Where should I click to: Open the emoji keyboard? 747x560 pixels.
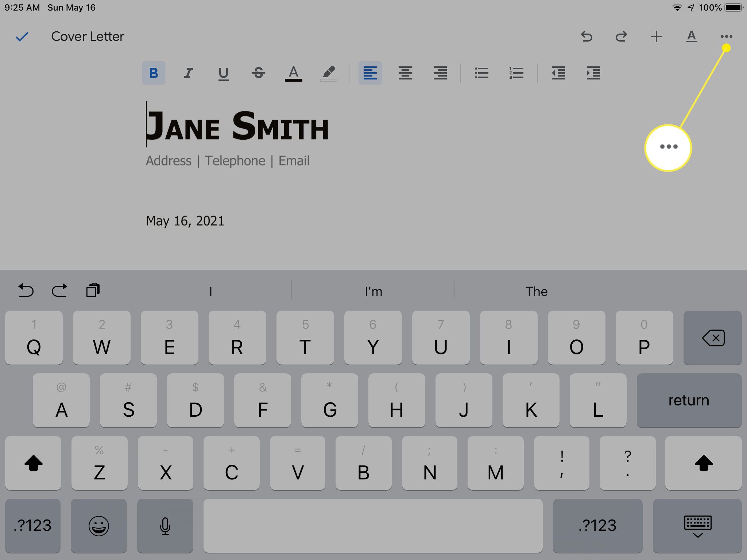point(99,526)
